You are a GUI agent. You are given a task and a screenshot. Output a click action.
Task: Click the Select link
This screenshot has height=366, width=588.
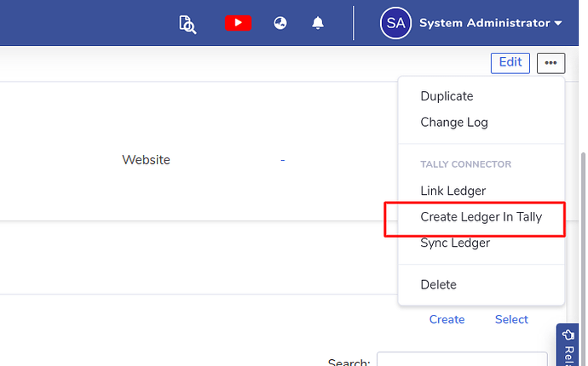(x=511, y=319)
